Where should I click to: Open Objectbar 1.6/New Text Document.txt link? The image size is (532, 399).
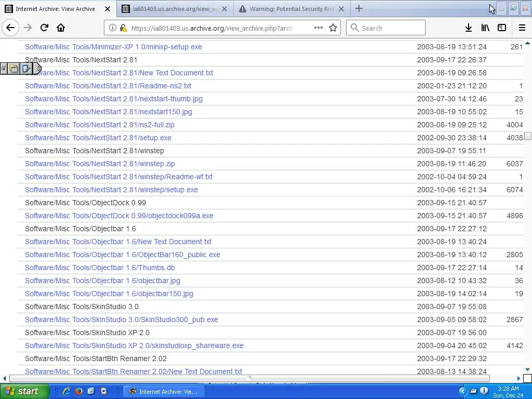click(x=118, y=242)
